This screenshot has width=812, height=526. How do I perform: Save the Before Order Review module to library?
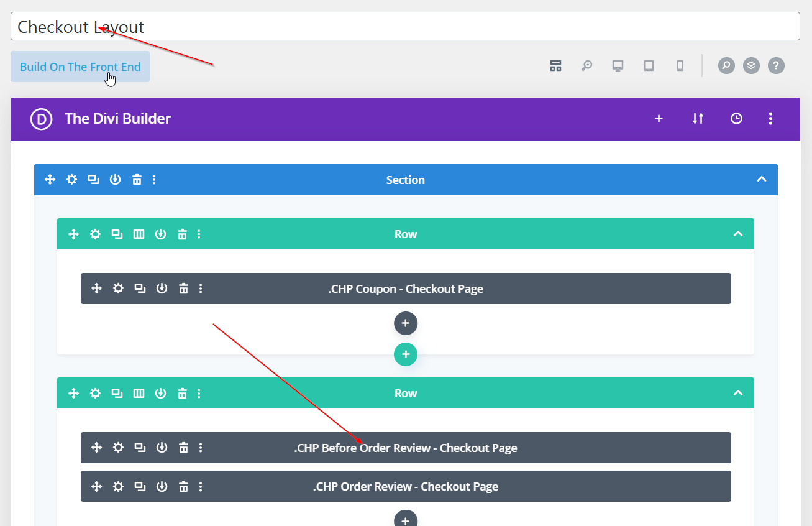click(162, 448)
